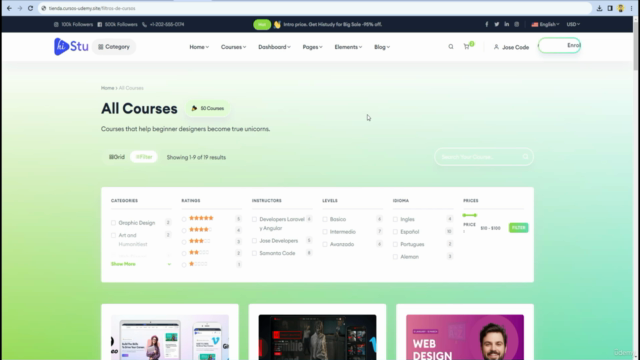Screen dimensions: 640x360
Task: Open the browser downloads icon
Action: click(599, 8)
